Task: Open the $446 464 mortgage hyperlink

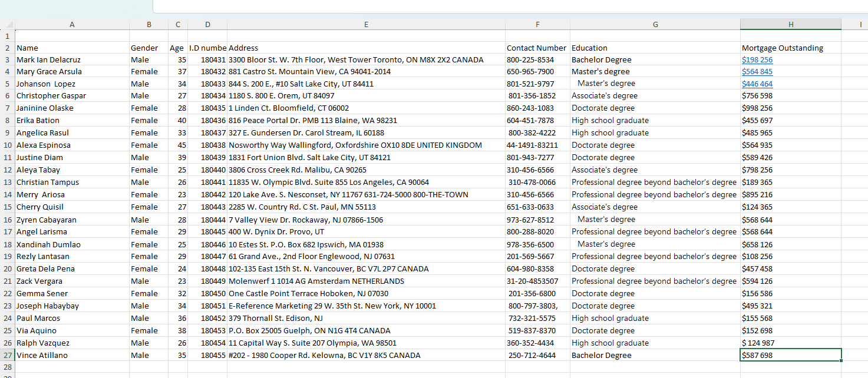Action: pyautogui.click(x=757, y=84)
